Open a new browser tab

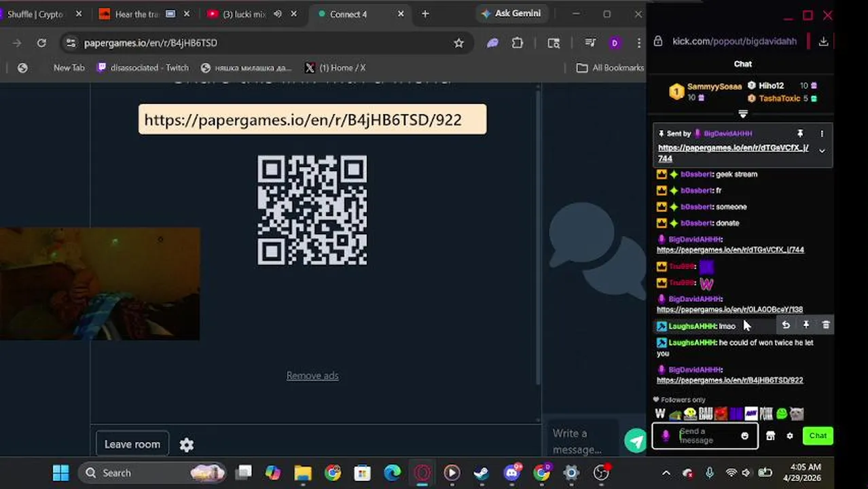point(425,14)
